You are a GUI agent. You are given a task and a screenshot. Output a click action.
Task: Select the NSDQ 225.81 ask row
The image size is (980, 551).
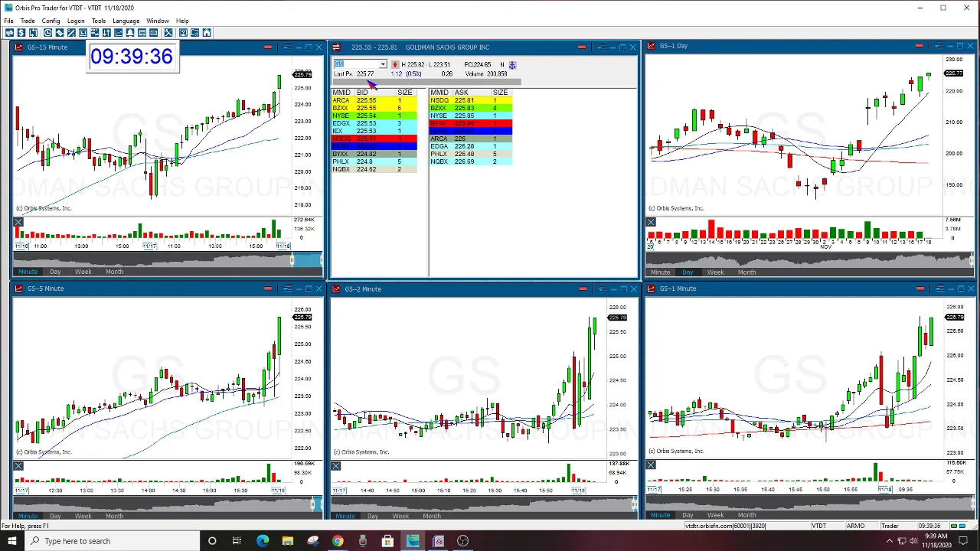(x=471, y=100)
